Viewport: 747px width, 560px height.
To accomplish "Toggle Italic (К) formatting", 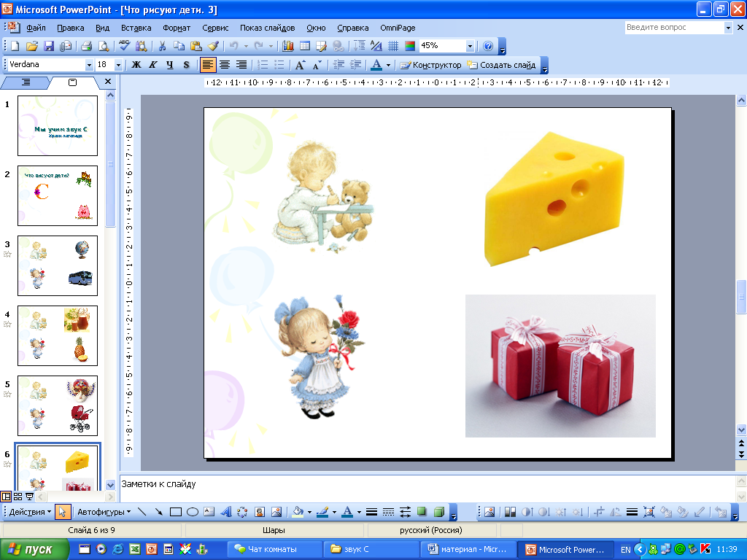I will tap(153, 65).
